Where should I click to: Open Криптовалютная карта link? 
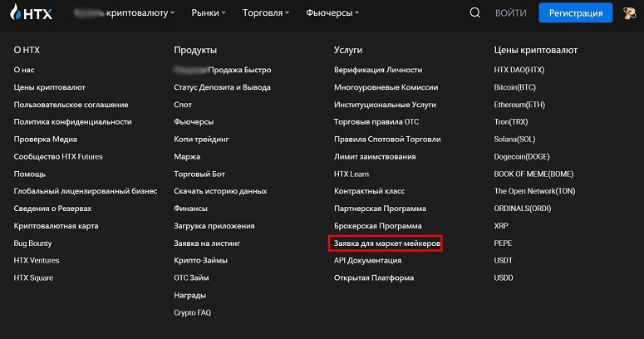pos(56,226)
